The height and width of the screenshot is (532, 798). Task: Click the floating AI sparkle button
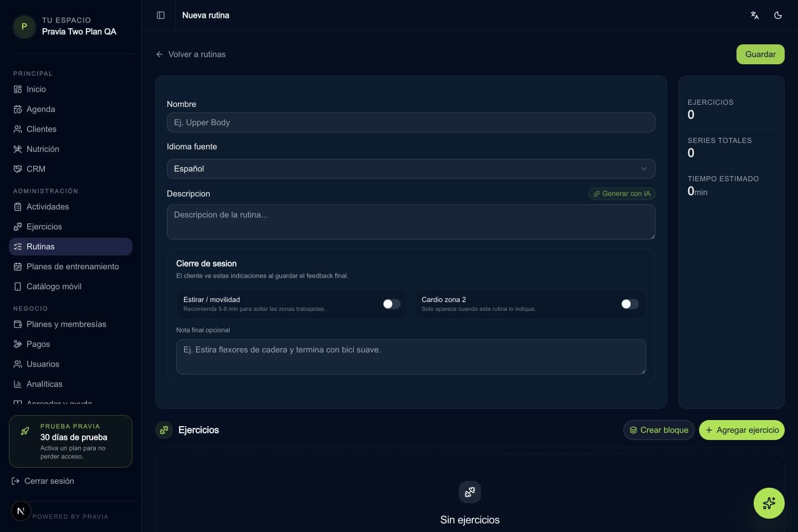tap(769, 503)
